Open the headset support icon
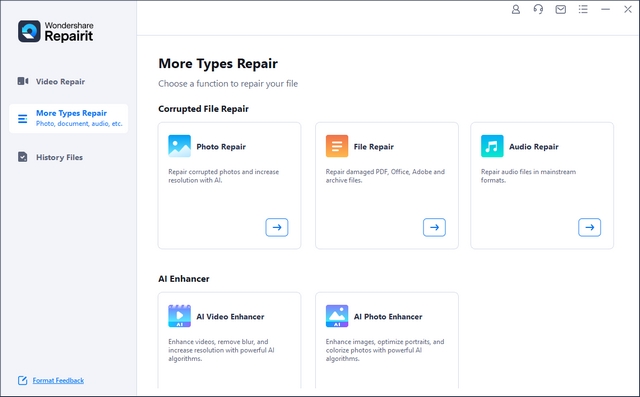640x397 pixels. click(x=538, y=9)
